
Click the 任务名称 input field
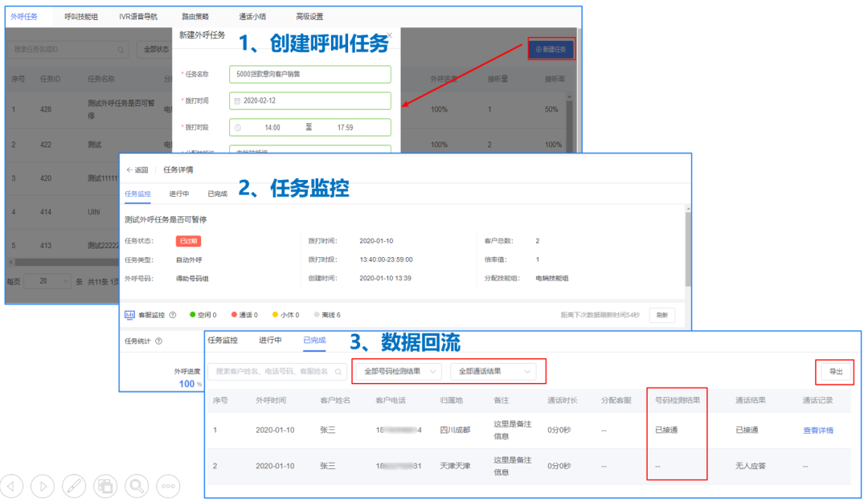309,74
